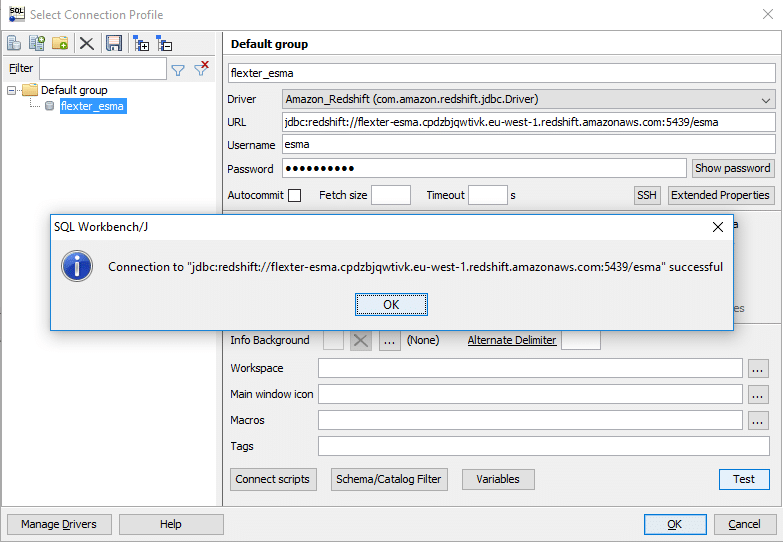Browse for Main window icon with ... button
The height and width of the screenshot is (542, 783).
[758, 395]
